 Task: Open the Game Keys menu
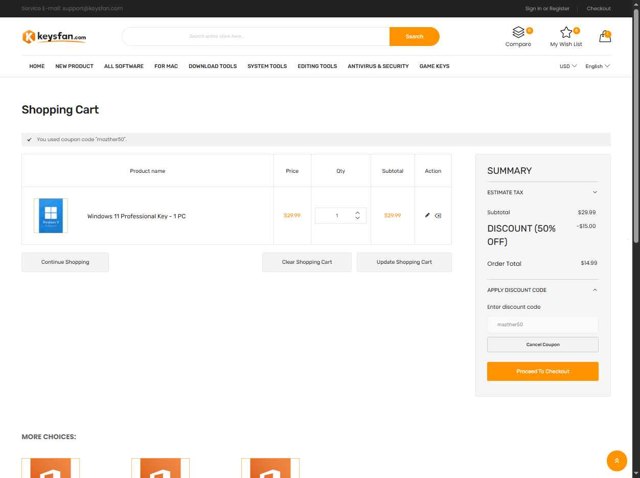coord(434,66)
